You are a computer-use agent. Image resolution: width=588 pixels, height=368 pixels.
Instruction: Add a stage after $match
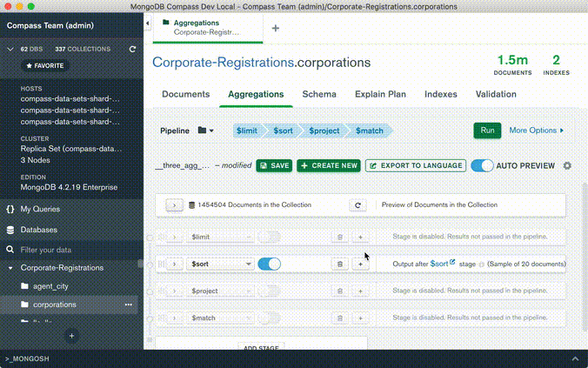(x=360, y=318)
